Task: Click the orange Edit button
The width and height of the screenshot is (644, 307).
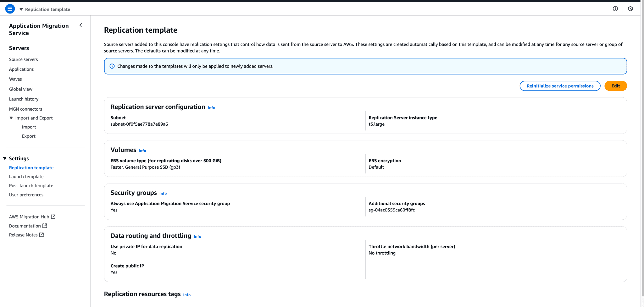Action: 616,86
